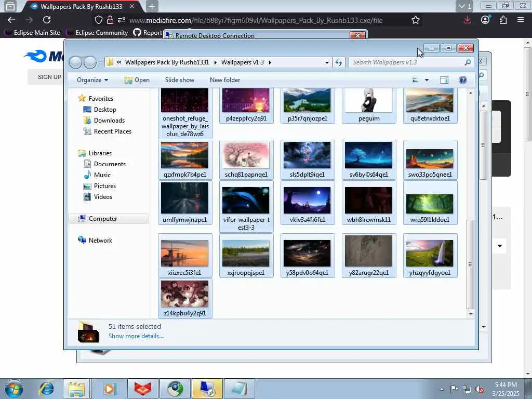
Task: Select the z14kpbu4y2q91 thumbnail
Action: pos(185,298)
